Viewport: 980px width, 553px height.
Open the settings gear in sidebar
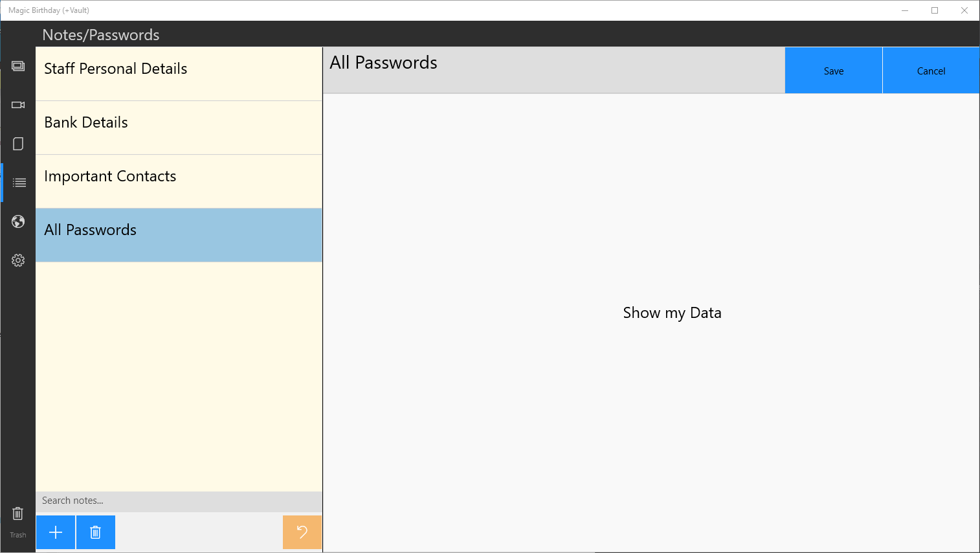[18, 260]
